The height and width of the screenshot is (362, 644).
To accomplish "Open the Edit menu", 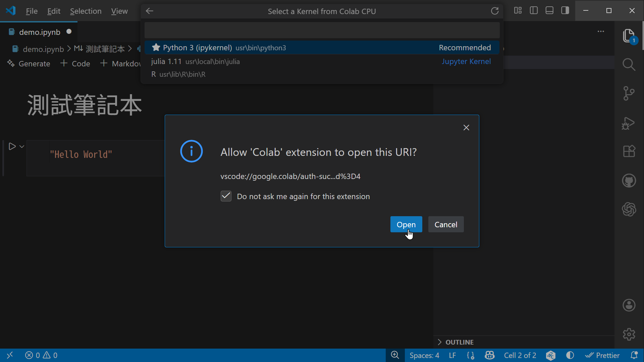I will 54,11.
